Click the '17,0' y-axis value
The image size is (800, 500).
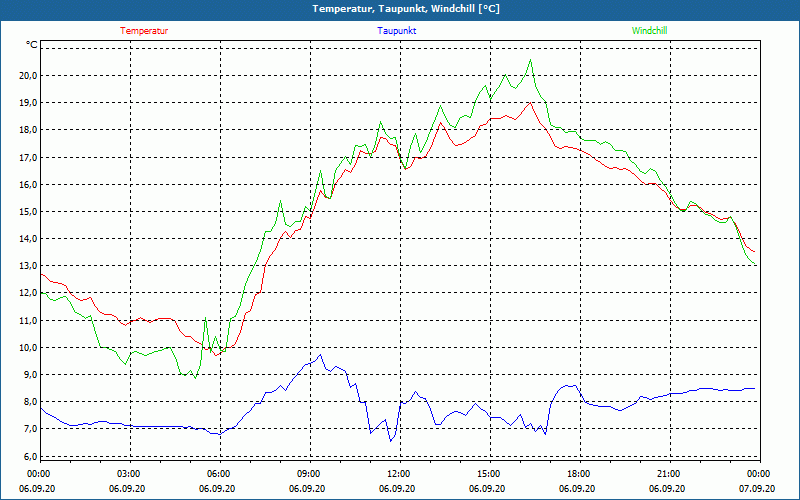tap(29, 157)
